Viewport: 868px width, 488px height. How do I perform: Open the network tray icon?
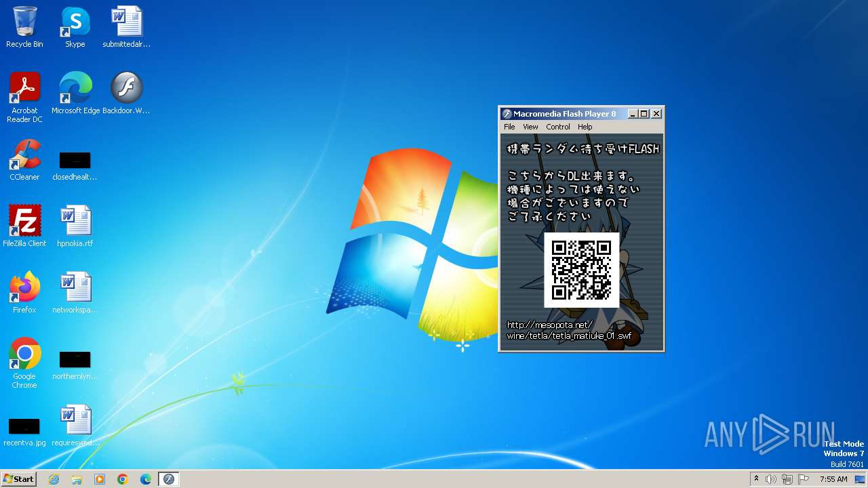787,479
